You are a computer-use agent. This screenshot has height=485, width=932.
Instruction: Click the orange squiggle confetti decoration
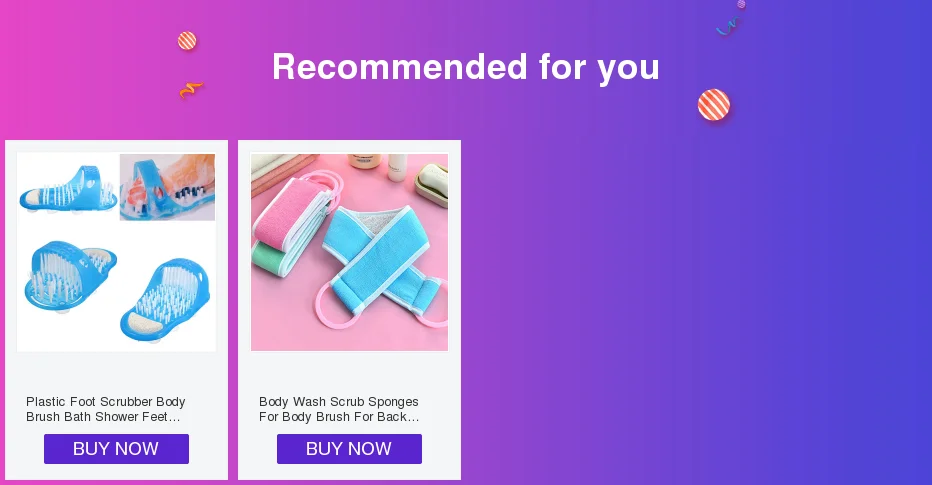pyautogui.click(x=191, y=90)
